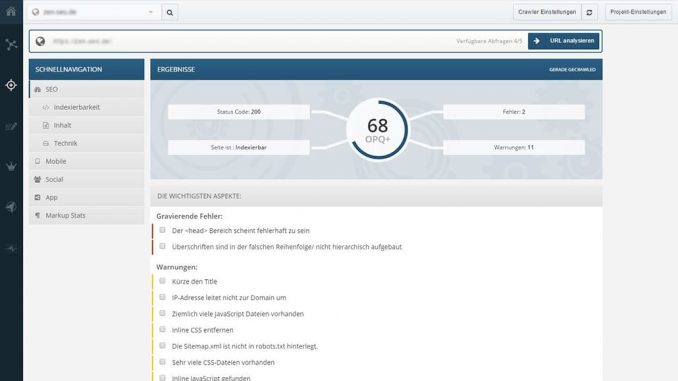Open Projekt-Einstellungen

638,12
